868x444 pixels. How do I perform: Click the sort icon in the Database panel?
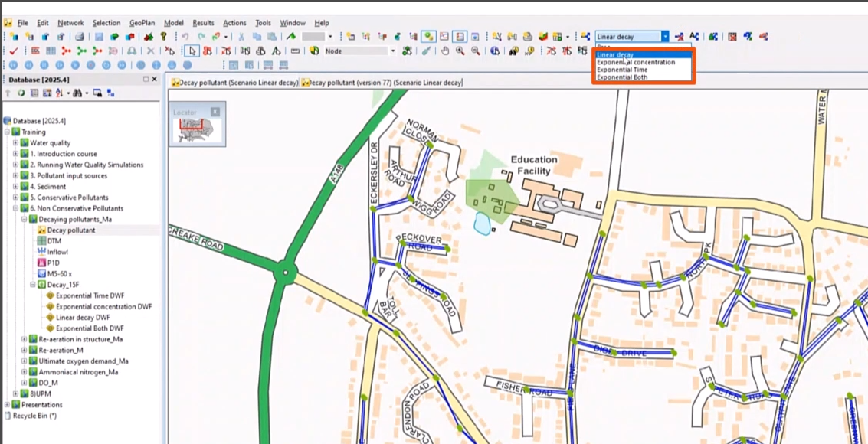click(x=59, y=94)
